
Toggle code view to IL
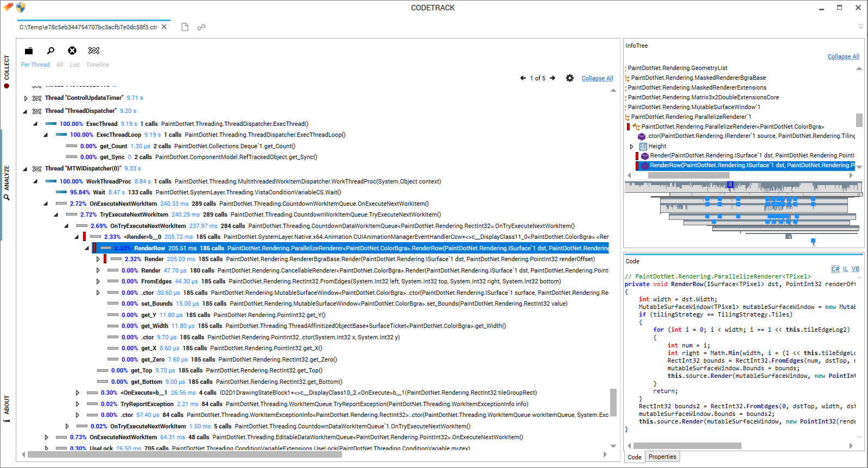point(845,269)
